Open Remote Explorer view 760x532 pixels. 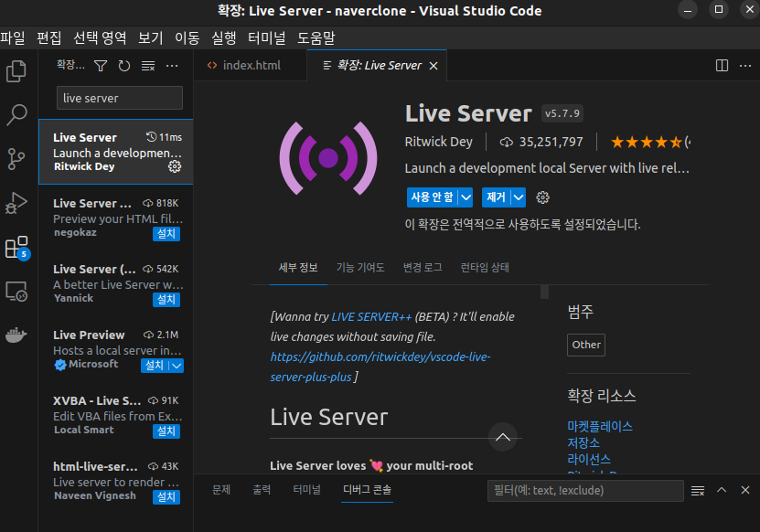tap(16, 292)
